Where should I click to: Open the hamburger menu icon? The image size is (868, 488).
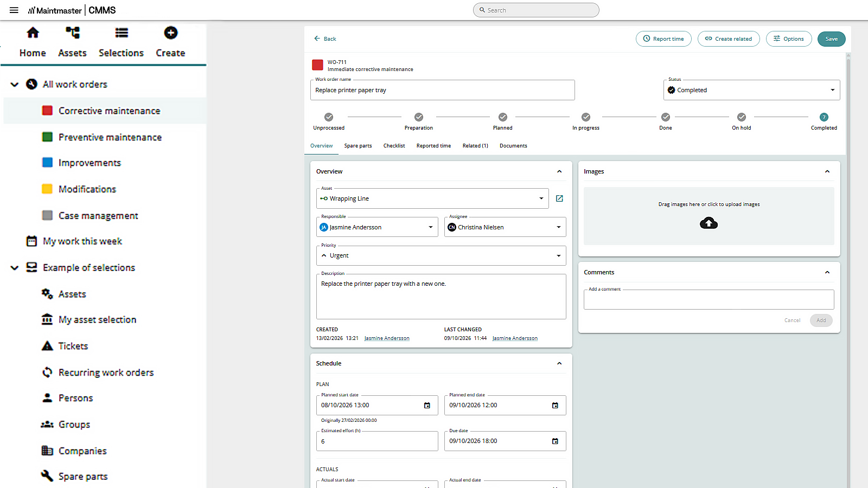(x=14, y=10)
